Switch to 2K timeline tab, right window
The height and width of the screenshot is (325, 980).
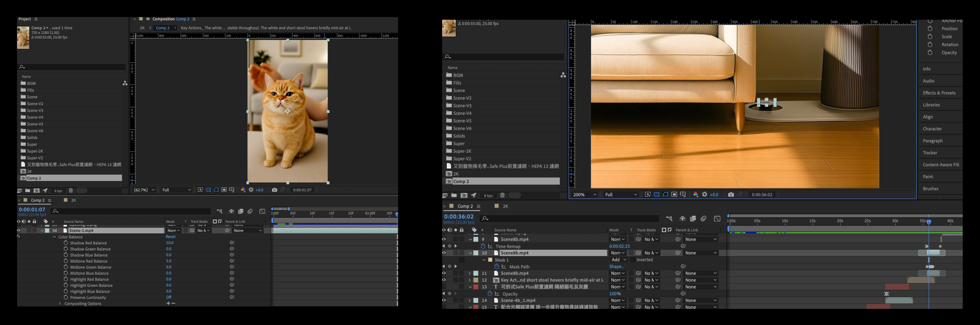(x=505, y=206)
